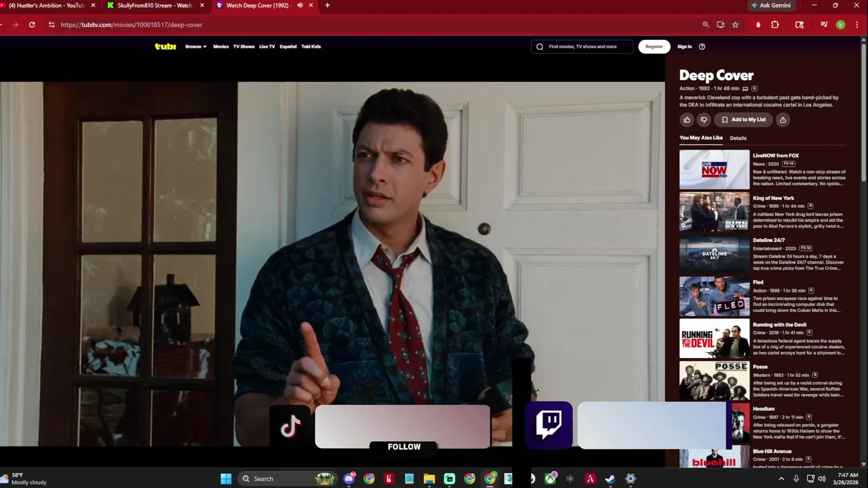The width and height of the screenshot is (868, 488).
Task: Switch to SkullyFrom810 Stream tab
Action: (155, 5)
